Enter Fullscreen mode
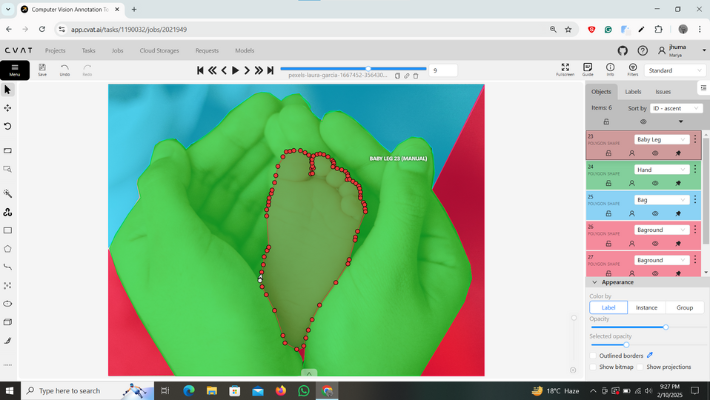Viewport: 710px width, 400px height. (565, 69)
